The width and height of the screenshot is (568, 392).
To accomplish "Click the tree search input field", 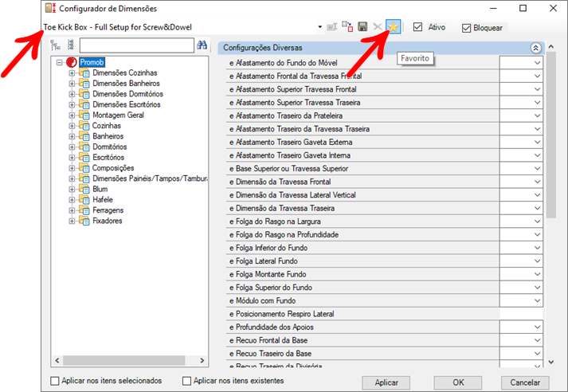I will pos(137,45).
